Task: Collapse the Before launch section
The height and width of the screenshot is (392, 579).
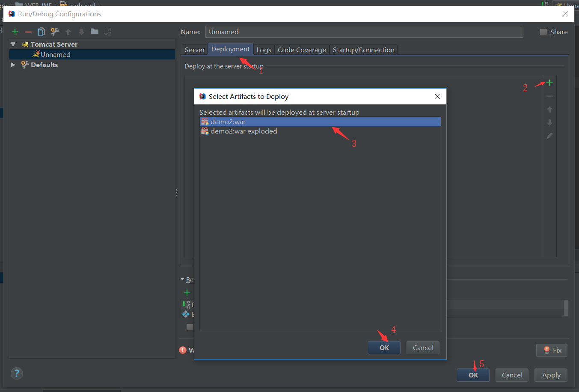Action: point(182,279)
